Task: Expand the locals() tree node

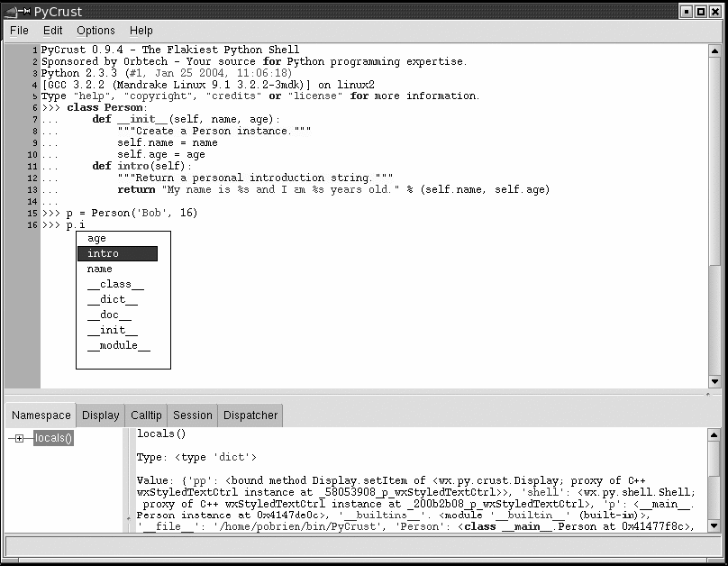Action: click(x=17, y=439)
